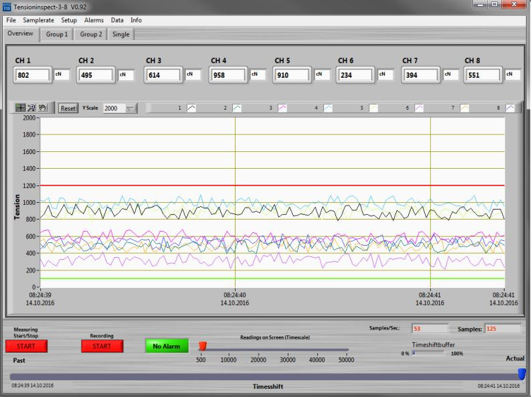
Task: Open the Y Scale dropdown arrow
Action: pyautogui.click(x=130, y=108)
